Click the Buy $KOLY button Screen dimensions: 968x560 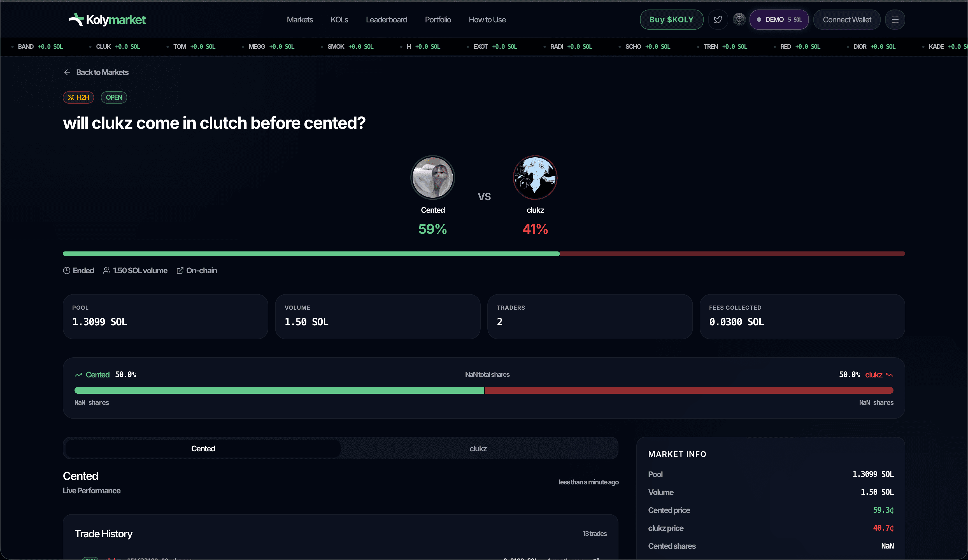pos(671,20)
